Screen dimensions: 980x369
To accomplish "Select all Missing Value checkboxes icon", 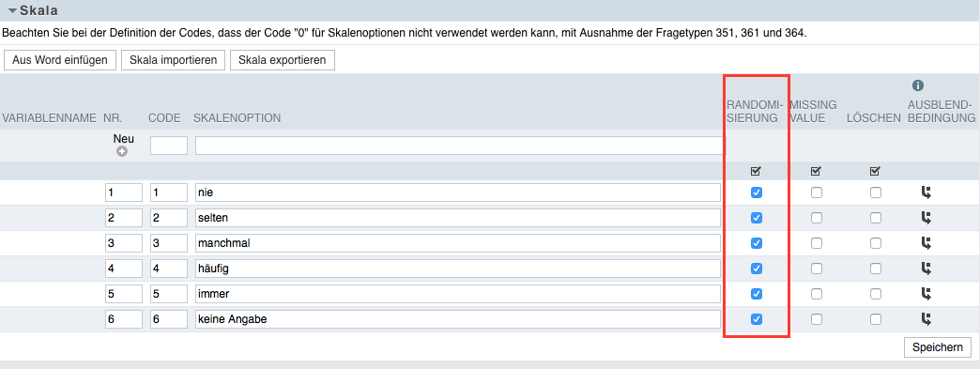I will 815,171.
